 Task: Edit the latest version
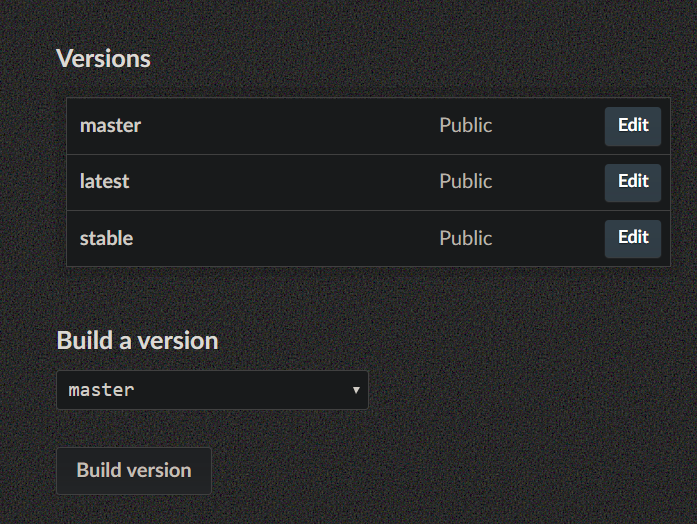[633, 183]
